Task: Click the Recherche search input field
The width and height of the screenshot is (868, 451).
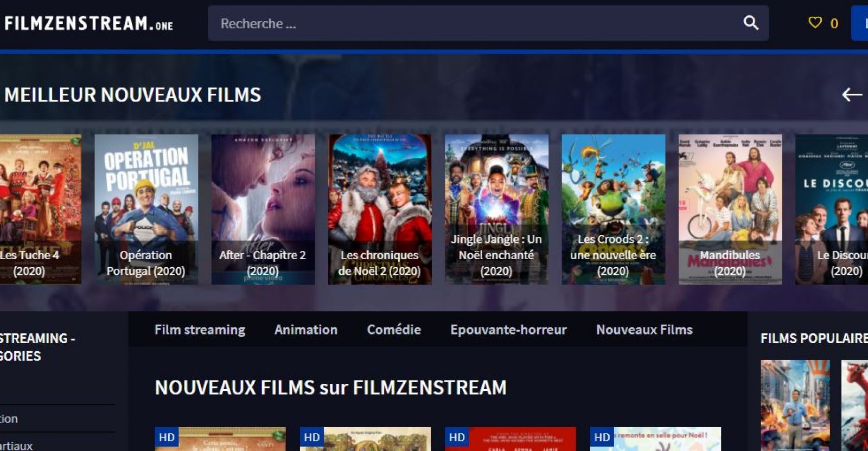Action: click(472, 23)
